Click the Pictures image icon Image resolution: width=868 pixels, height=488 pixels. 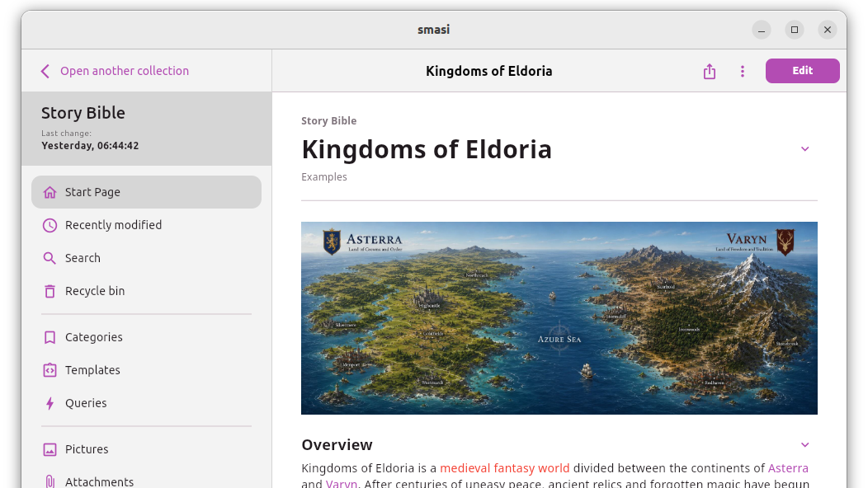[50, 449]
